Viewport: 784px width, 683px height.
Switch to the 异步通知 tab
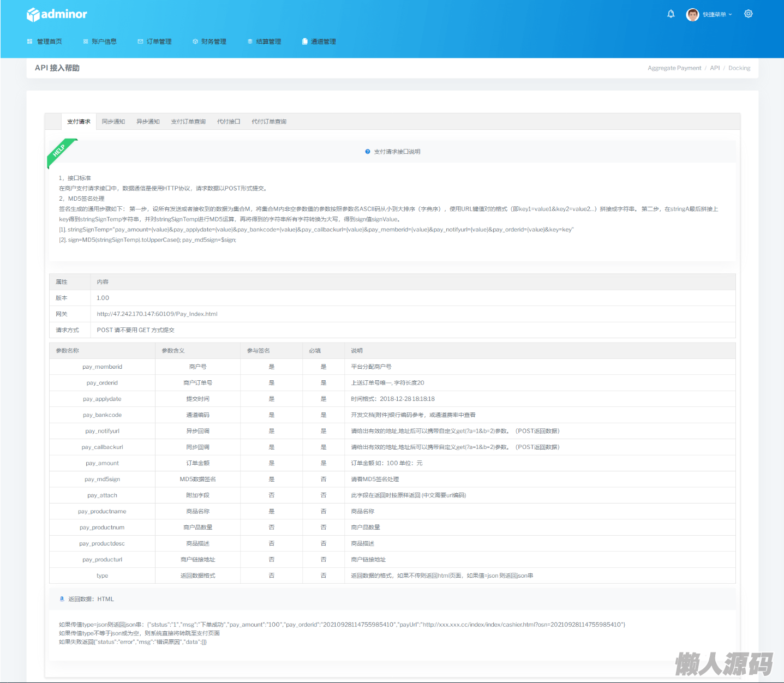point(148,122)
